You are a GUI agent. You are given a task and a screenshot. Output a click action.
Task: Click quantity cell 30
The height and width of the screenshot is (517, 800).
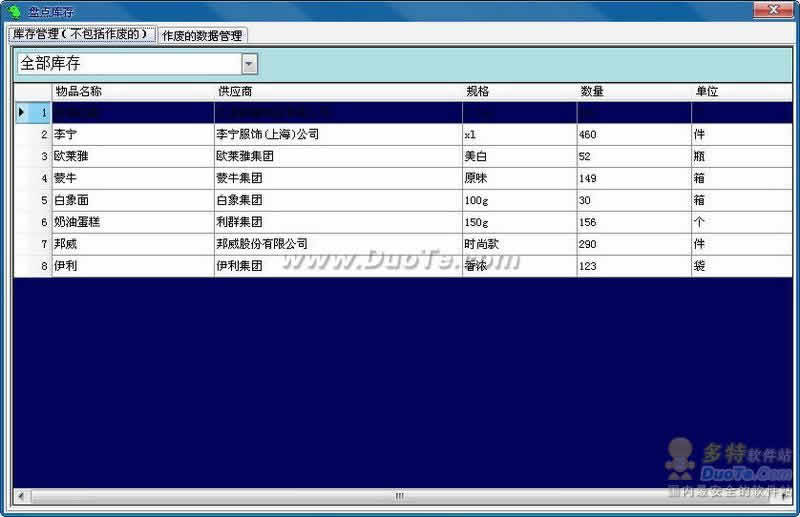point(634,200)
